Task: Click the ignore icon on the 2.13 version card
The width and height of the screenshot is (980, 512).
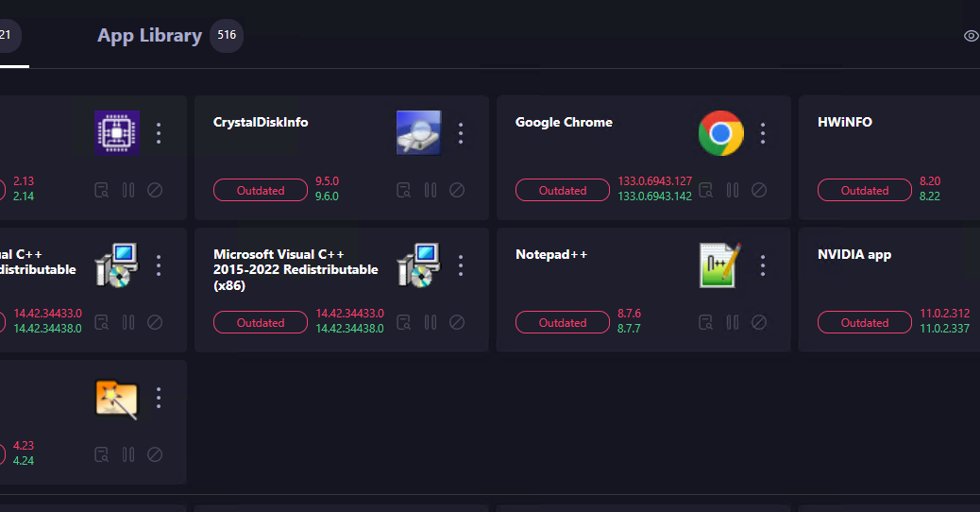Action: (x=155, y=190)
